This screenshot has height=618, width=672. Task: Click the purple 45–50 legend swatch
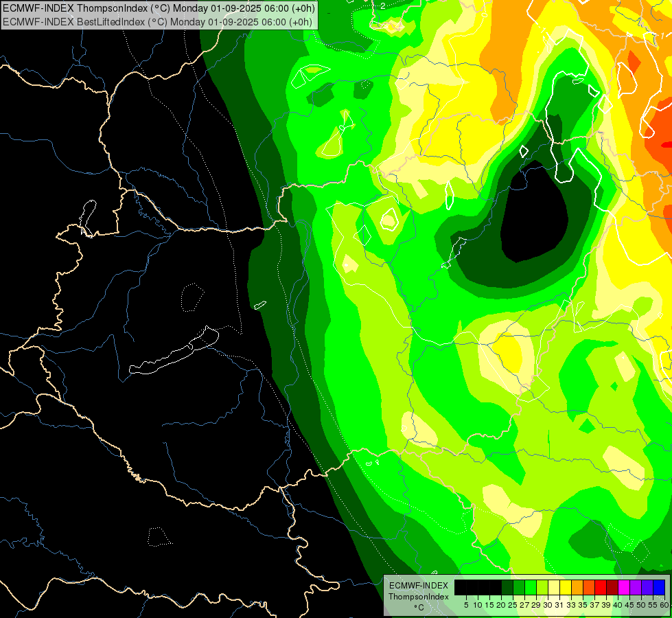click(636, 587)
